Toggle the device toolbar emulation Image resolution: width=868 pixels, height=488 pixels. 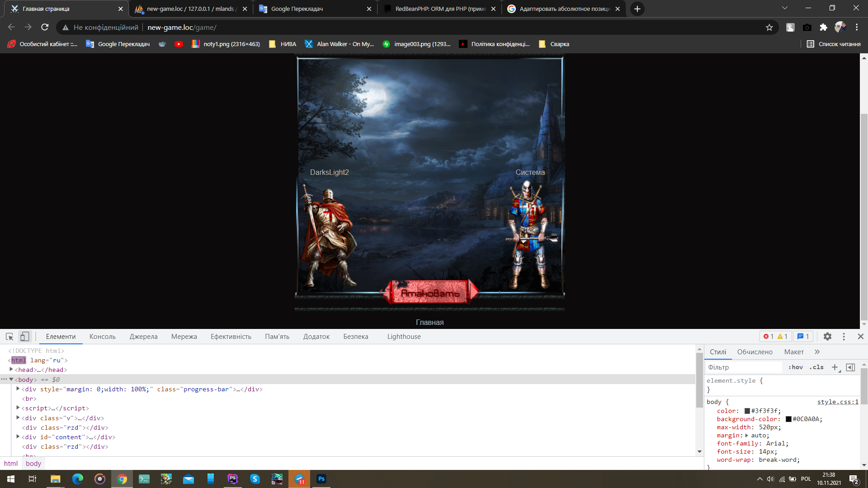coord(24,337)
